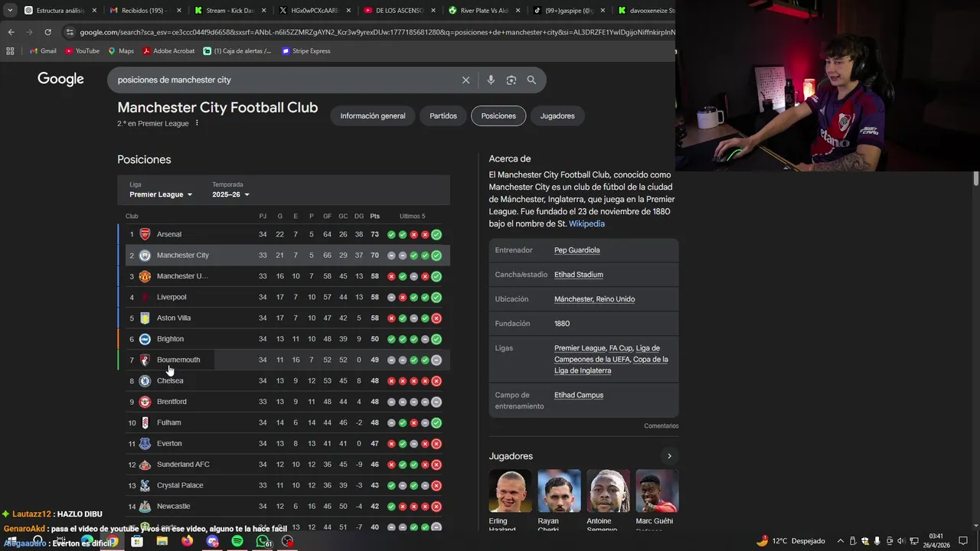The height and width of the screenshot is (551, 980).
Task: Click the 'Pts' column header
Action: 374,217
